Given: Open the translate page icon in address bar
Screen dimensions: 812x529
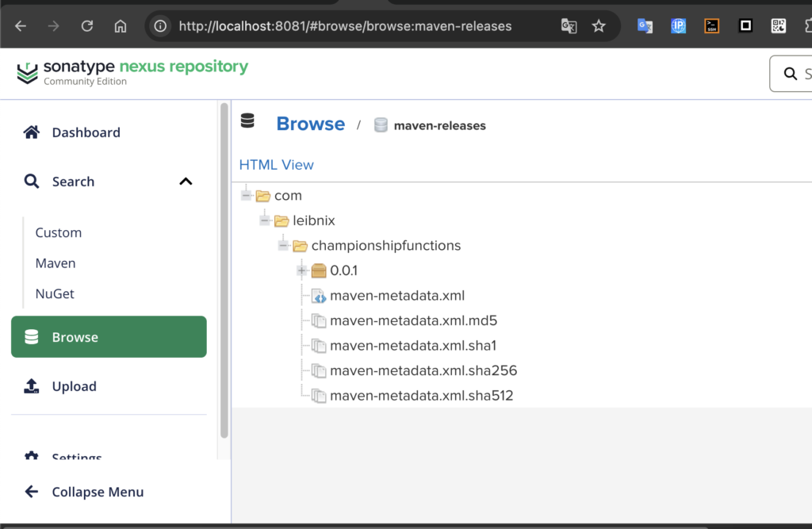Looking at the screenshot, I should tap(569, 26).
